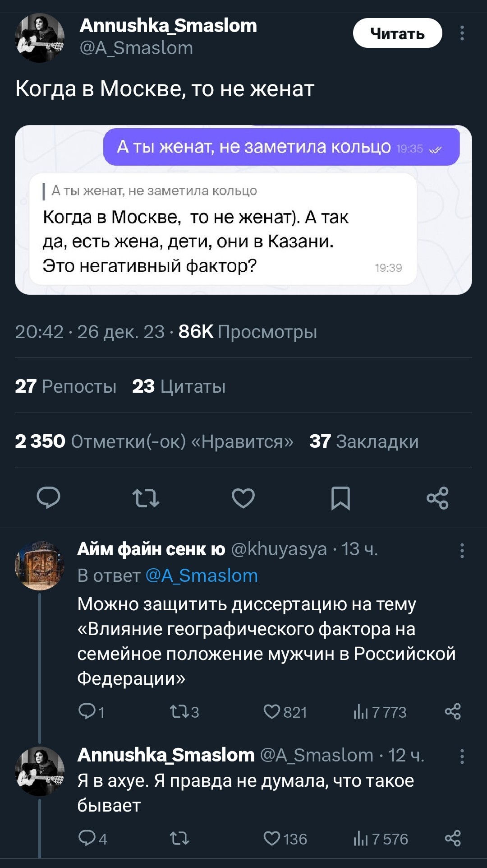Open more options for khuyasya's reply
The width and height of the screenshot is (487, 868).
click(462, 551)
